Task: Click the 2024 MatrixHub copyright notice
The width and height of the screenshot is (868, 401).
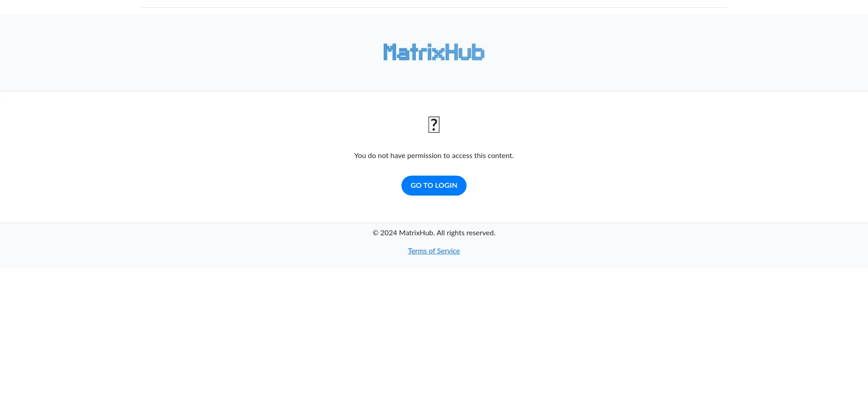Action: point(434,233)
